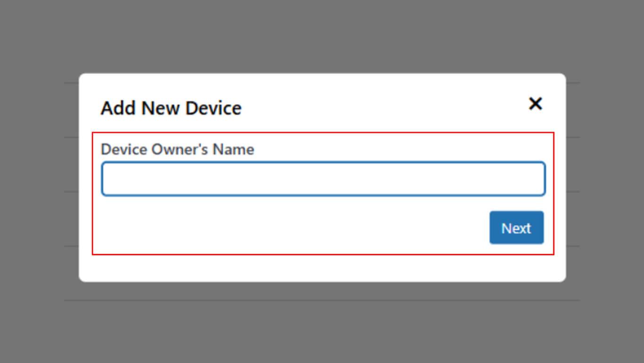This screenshot has height=363, width=644.
Task: Place the cursor in the name text box
Action: [323, 179]
